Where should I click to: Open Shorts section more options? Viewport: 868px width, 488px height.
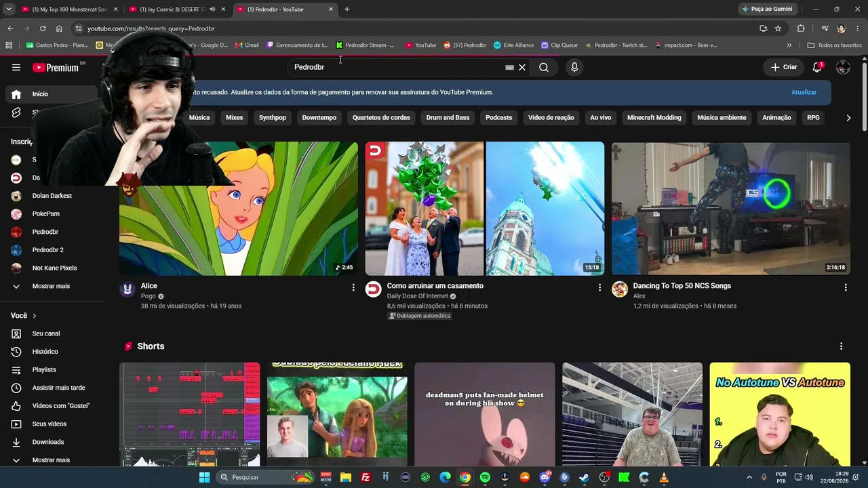(842, 346)
